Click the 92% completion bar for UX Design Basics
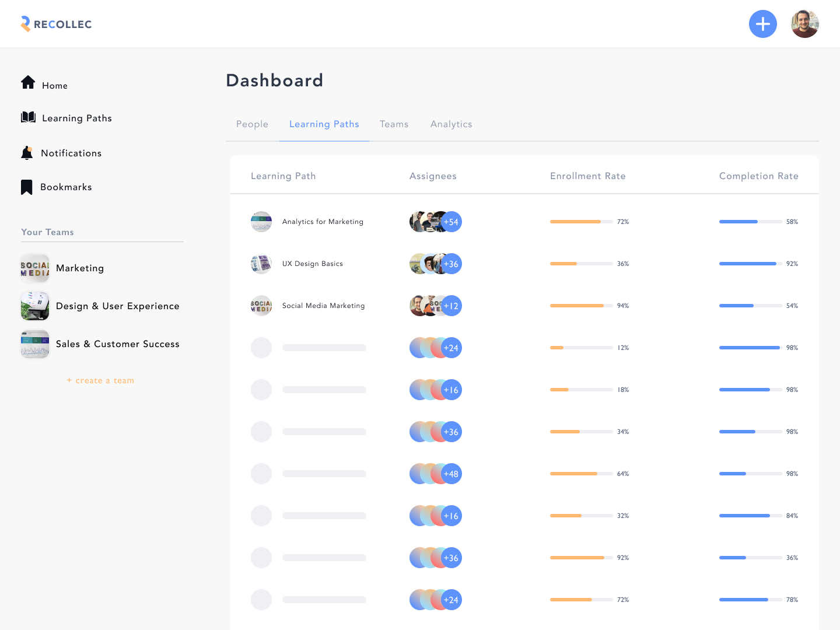This screenshot has height=630, width=840. tap(751, 264)
